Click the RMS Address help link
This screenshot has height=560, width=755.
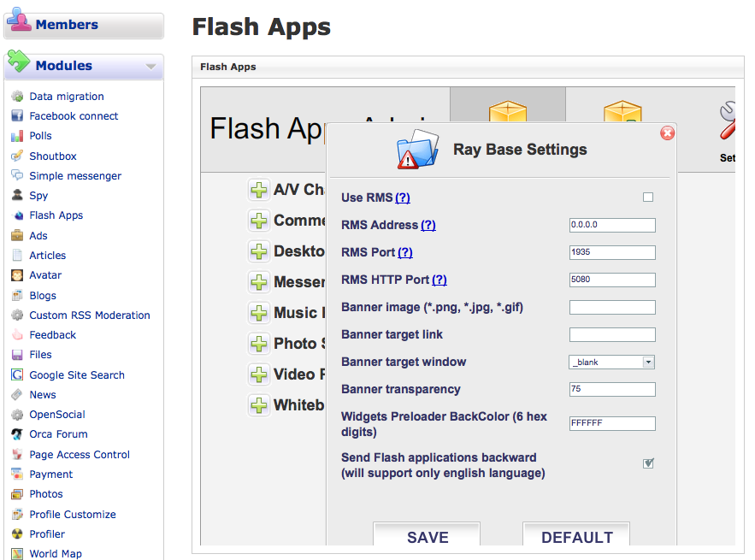(428, 226)
